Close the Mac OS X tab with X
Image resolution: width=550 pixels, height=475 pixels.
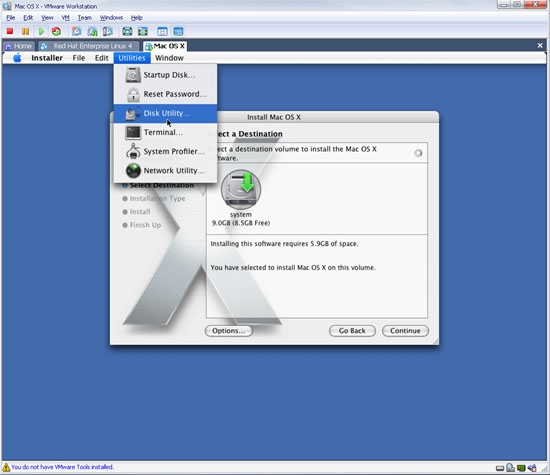(540, 46)
